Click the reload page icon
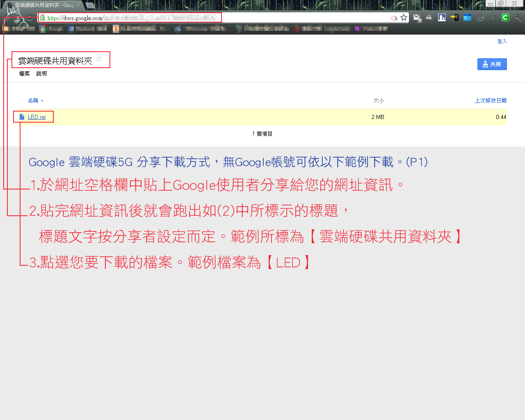This screenshot has height=420, width=525. [30, 18]
